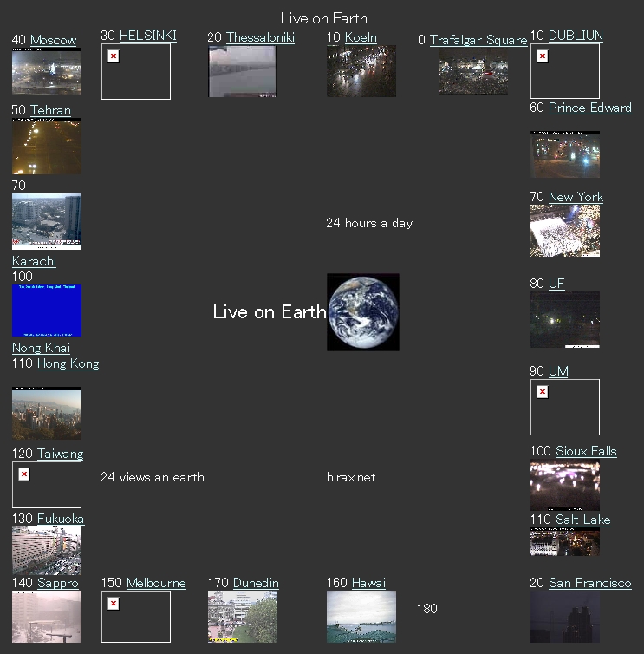Click the broken image under Taiwang
644x654 pixels.
click(47, 484)
